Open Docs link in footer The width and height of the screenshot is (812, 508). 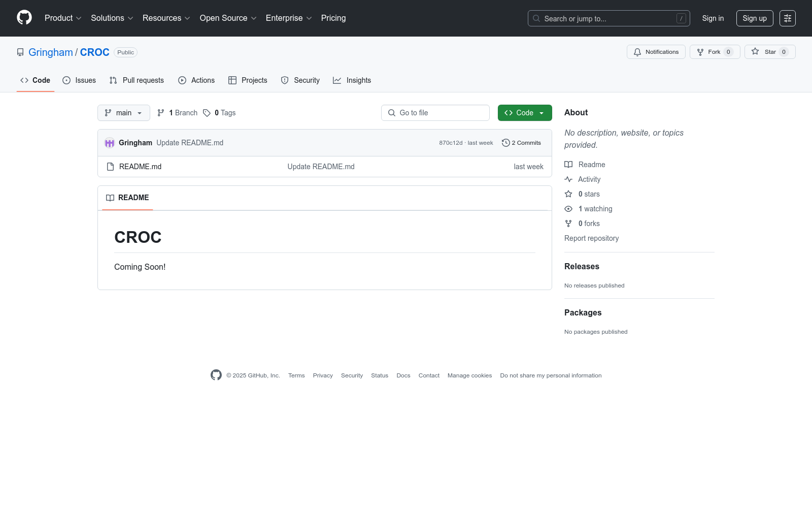pos(403,375)
